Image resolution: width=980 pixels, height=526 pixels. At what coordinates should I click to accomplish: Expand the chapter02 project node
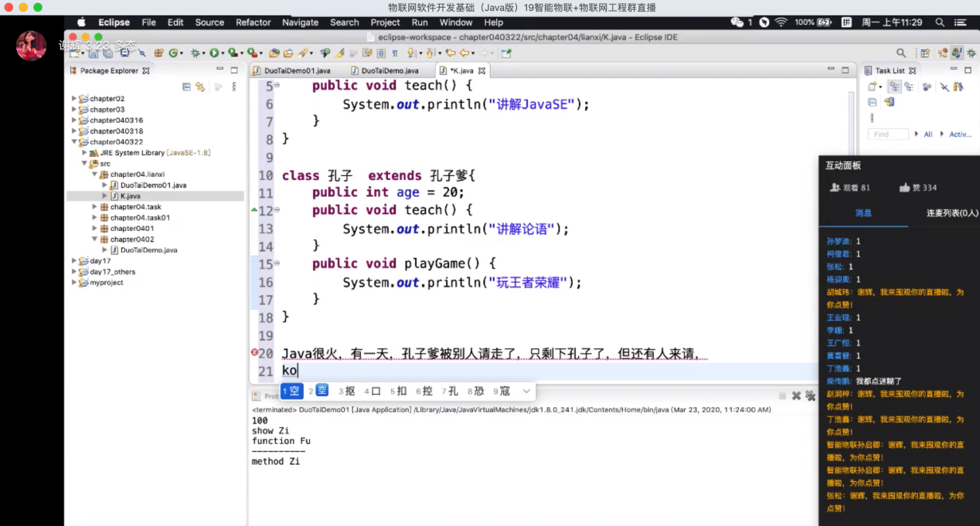point(74,99)
